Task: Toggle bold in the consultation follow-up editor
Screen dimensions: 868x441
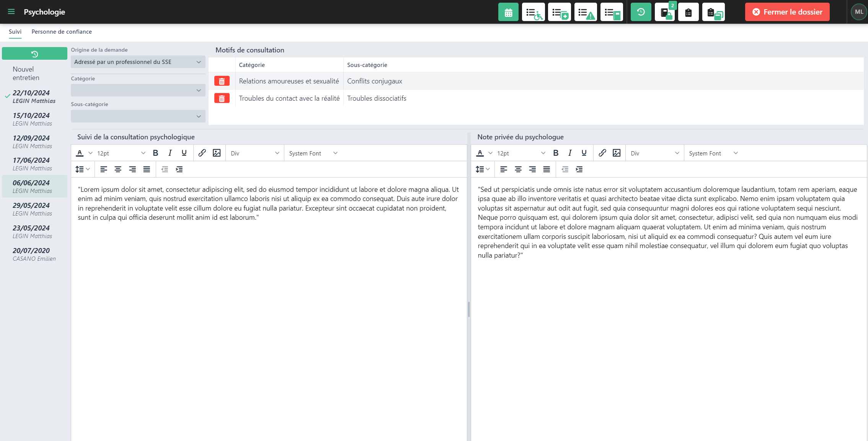Action: tap(155, 153)
